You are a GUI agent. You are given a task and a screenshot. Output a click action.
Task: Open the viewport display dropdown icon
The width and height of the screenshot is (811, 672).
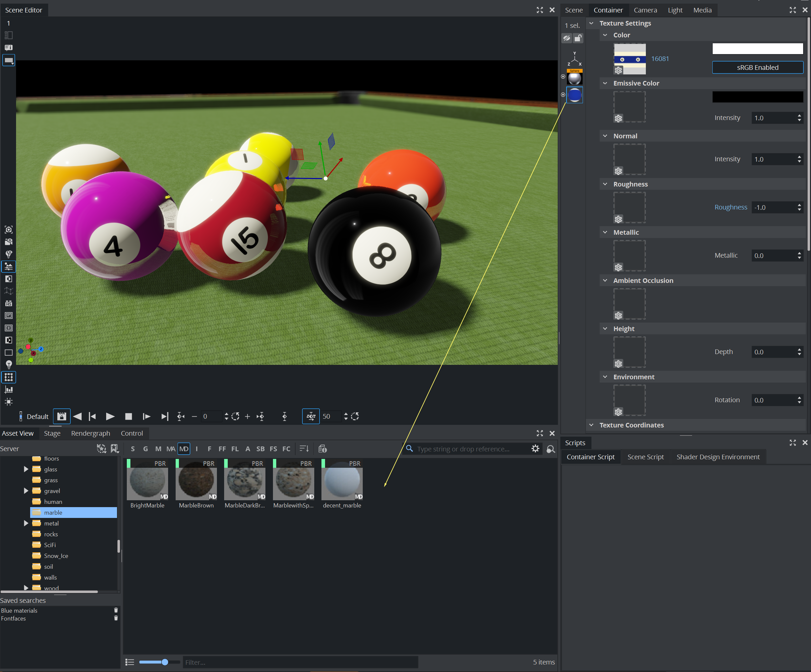(x=9, y=60)
